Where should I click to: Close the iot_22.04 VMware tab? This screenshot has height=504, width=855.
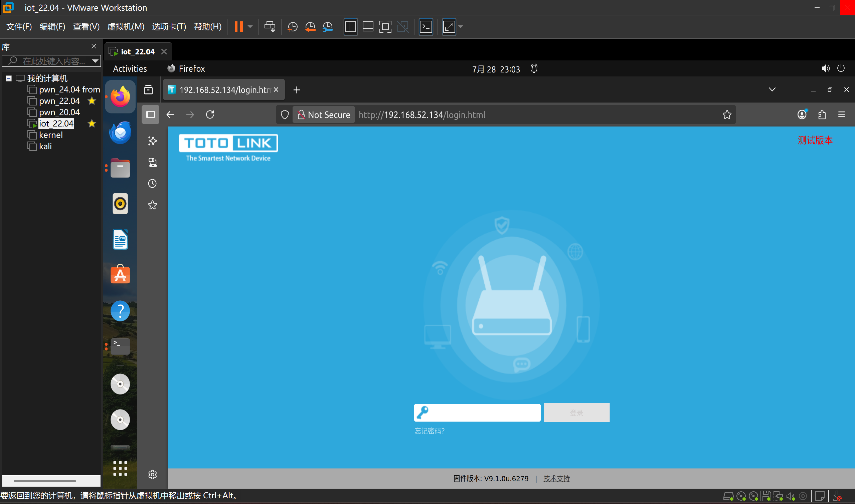[x=164, y=52]
